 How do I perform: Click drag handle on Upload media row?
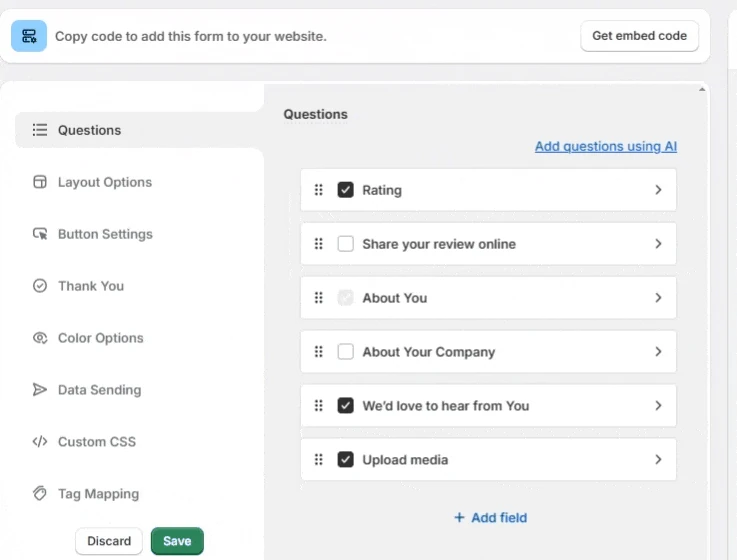point(319,459)
